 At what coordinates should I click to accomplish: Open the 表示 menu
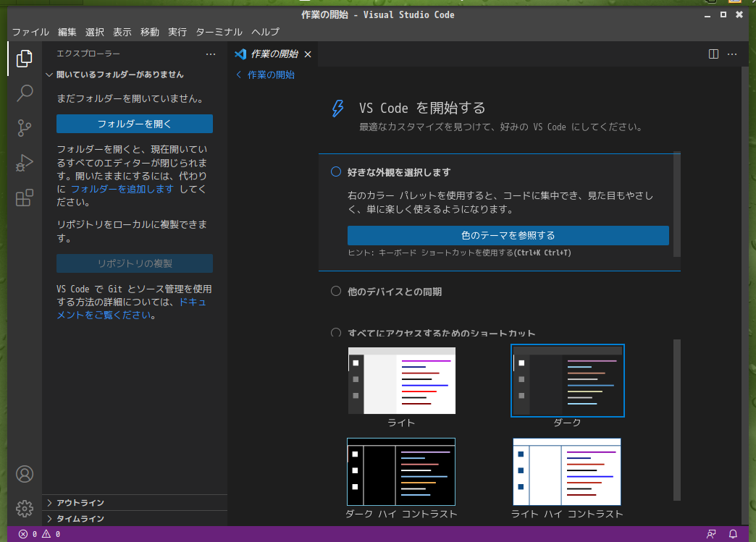tap(122, 32)
